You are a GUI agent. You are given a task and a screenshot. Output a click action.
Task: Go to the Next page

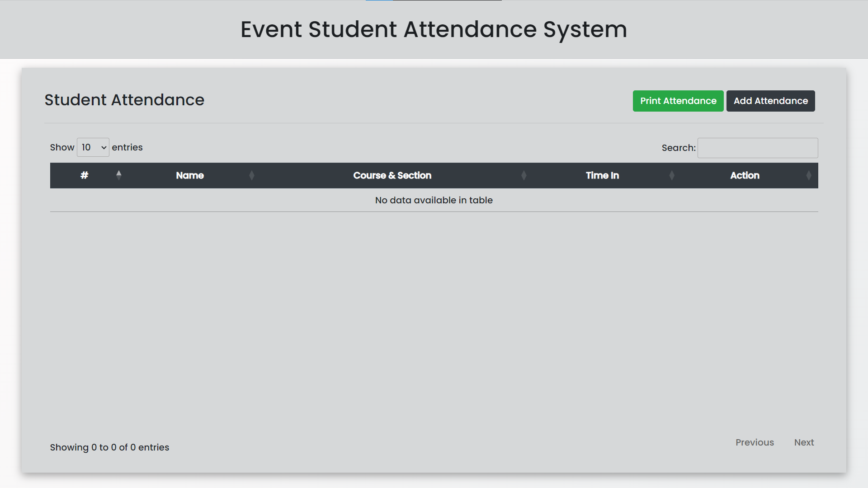[804, 442]
